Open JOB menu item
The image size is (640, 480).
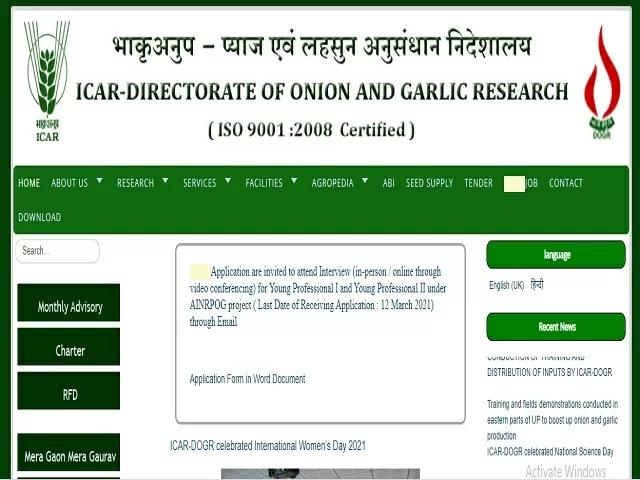point(531,183)
